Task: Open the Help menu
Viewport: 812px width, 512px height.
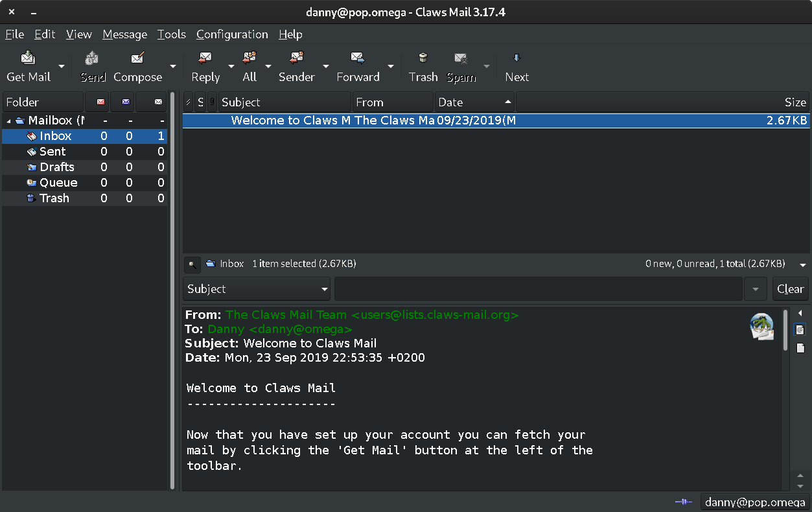Action: pyautogui.click(x=290, y=34)
